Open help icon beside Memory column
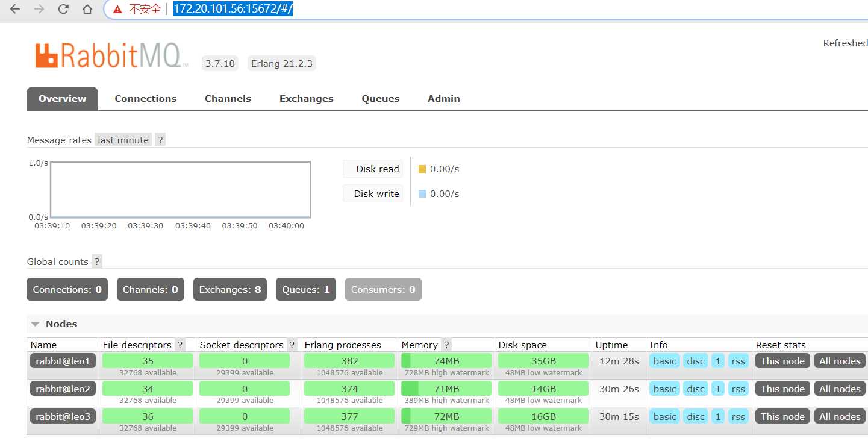Image resolution: width=868 pixels, height=441 pixels. [446, 345]
